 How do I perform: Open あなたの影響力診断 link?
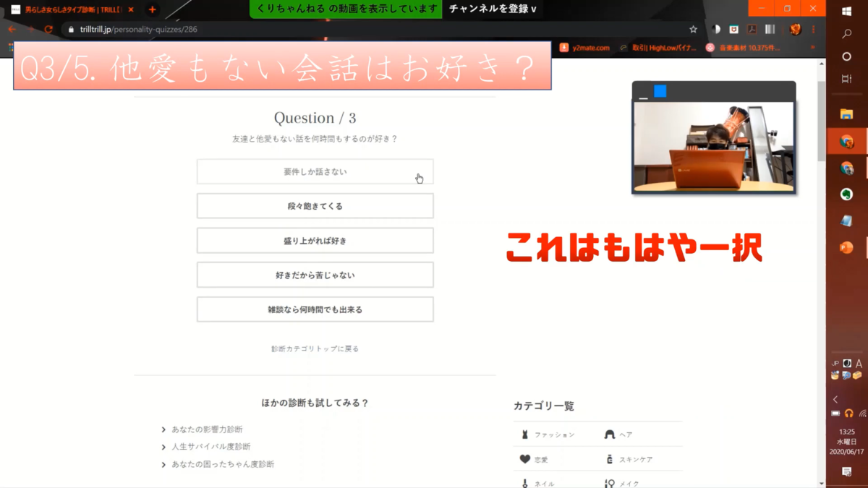(x=207, y=429)
